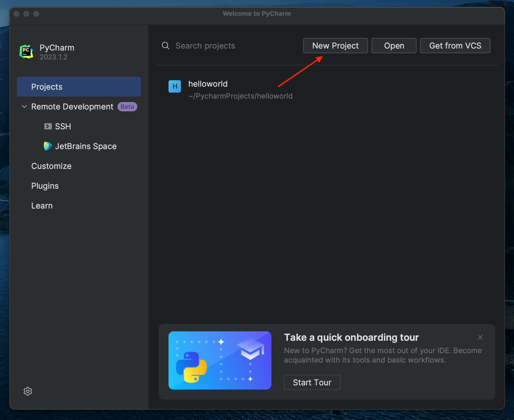Click Get from VCS button
This screenshot has height=420, width=514.
click(x=455, y=46)
